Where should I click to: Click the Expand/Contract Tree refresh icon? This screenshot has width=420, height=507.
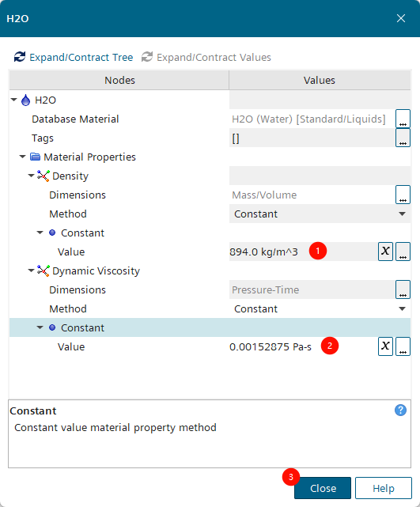20,57
